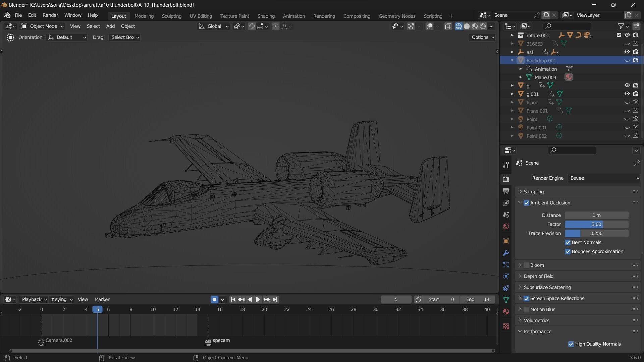Viewport: 644px width, 362px height.
Task: Open the Orientation Default dropdown
Action: (x=67, y=37)
